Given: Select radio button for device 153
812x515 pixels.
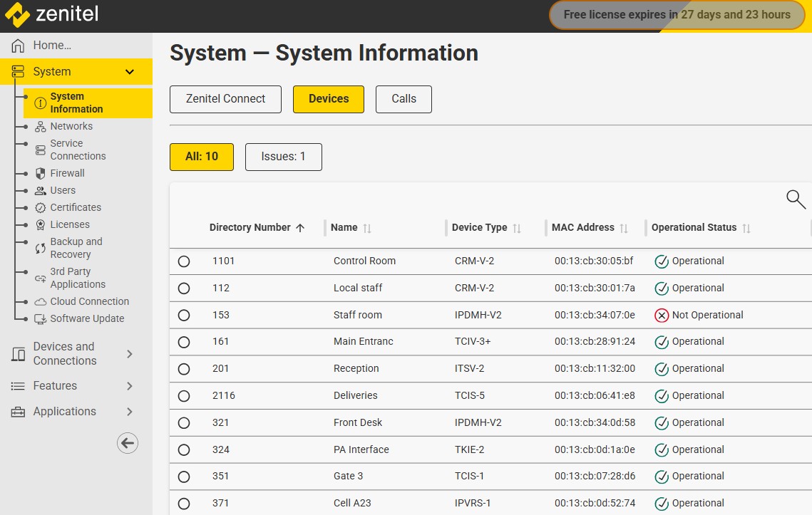Looking at the screenshot, I should [x=184, y=315].
